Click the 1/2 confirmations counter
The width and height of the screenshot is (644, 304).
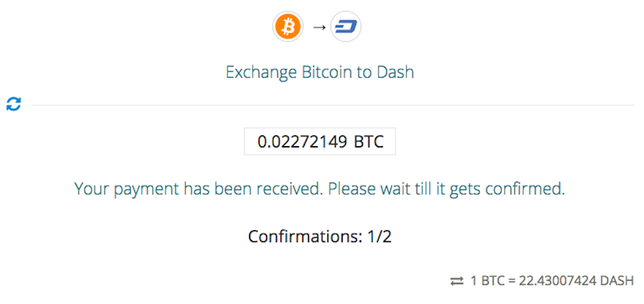[377, 237]
